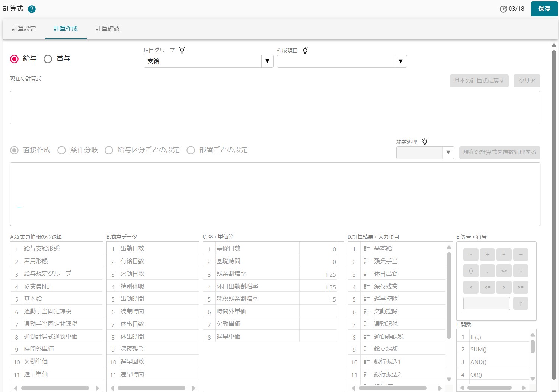Click the multiply × operator key
Image resolution: width=559 pixels, height=392 pixels.
point(471,255)
